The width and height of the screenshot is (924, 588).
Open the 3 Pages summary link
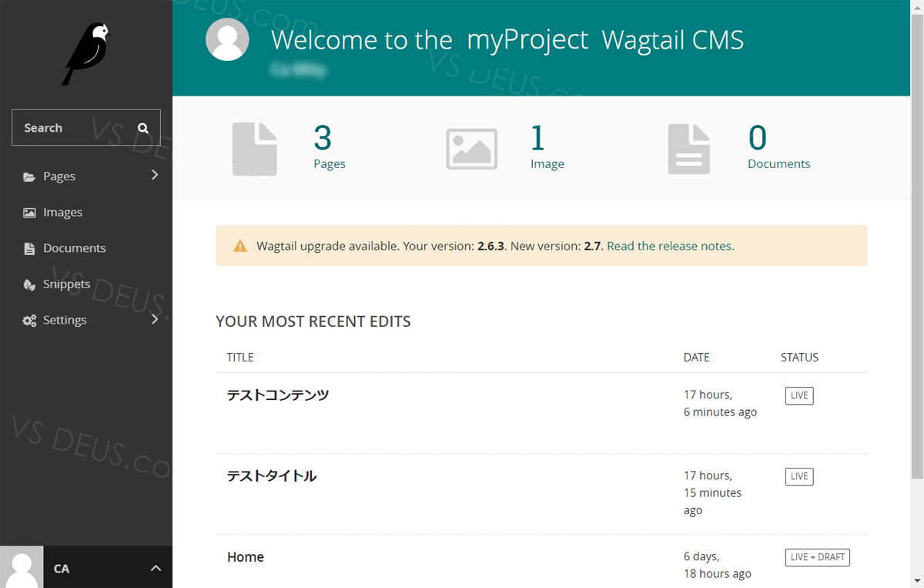[330, 146]
